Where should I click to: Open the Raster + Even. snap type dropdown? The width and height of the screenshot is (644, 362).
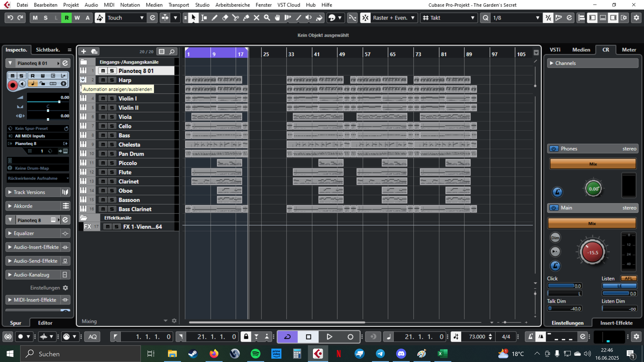point(394,18)
